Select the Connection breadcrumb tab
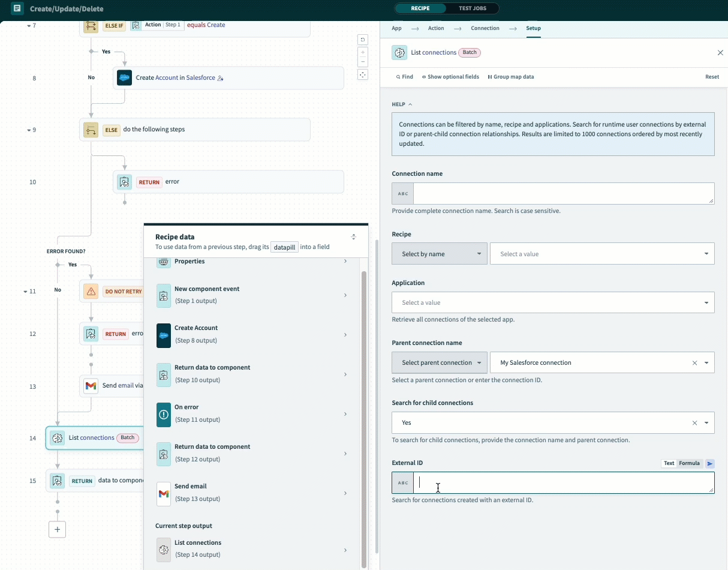The image size is (728, 570). (485, 28)
